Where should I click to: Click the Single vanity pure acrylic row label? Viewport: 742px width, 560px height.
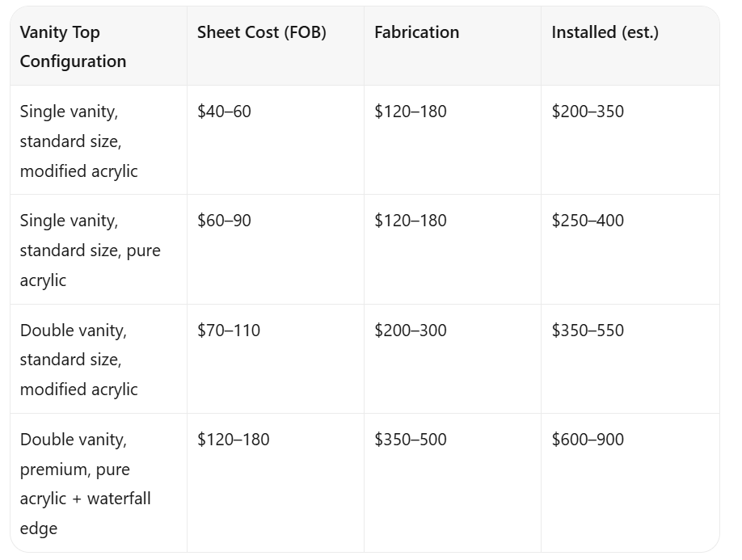[x=90, y=251]
